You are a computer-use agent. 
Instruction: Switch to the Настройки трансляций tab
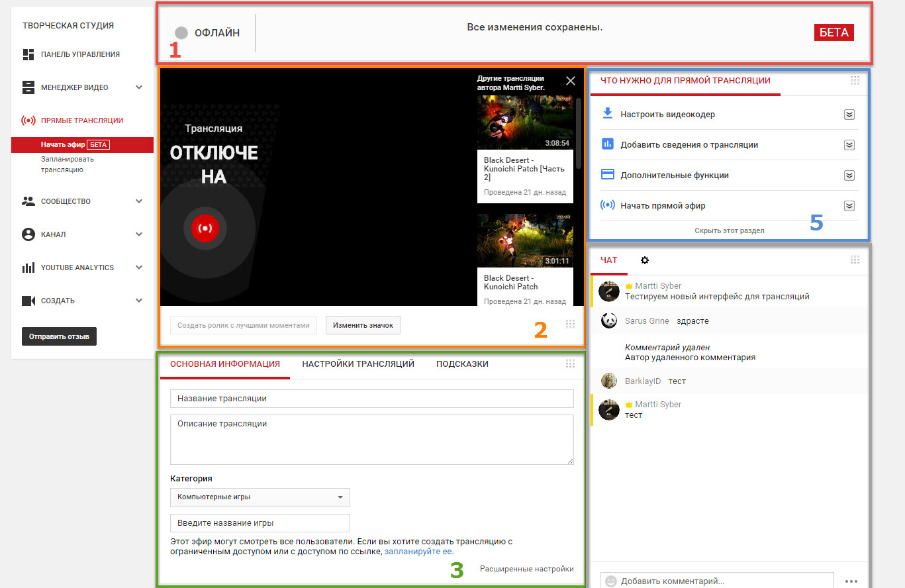tap(358, 364)
